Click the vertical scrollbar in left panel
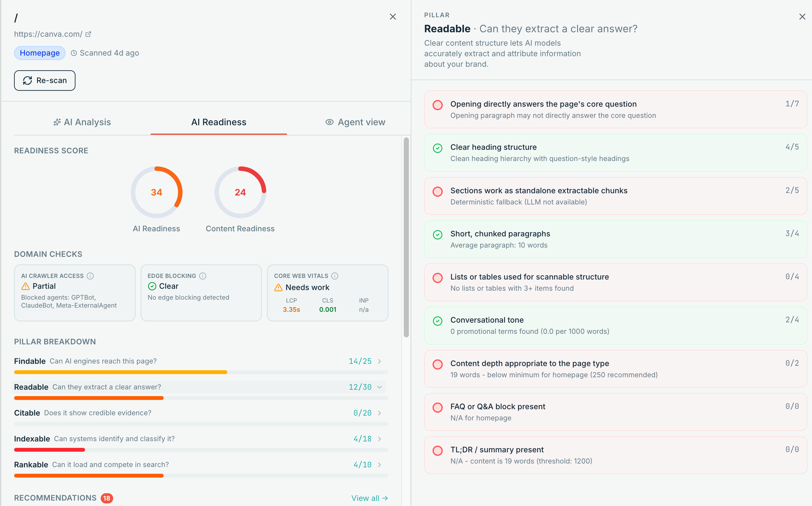 click(x=406, y=237)
